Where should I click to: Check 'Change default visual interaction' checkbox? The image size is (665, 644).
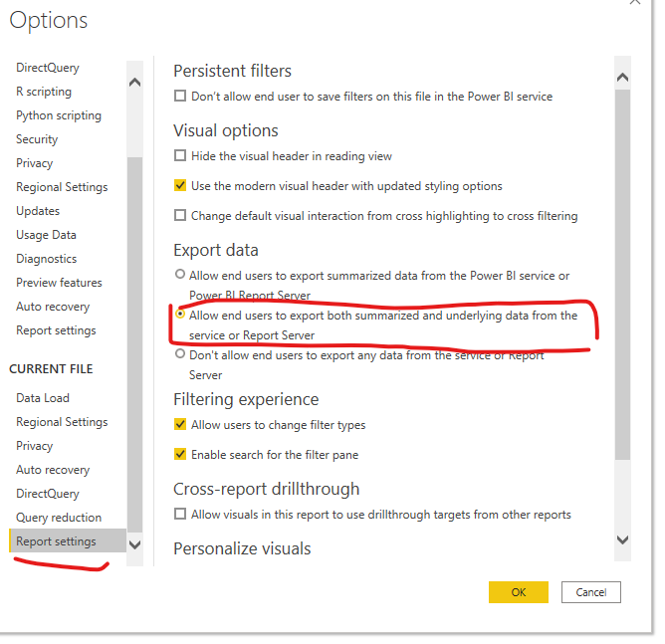click(180, 215)
